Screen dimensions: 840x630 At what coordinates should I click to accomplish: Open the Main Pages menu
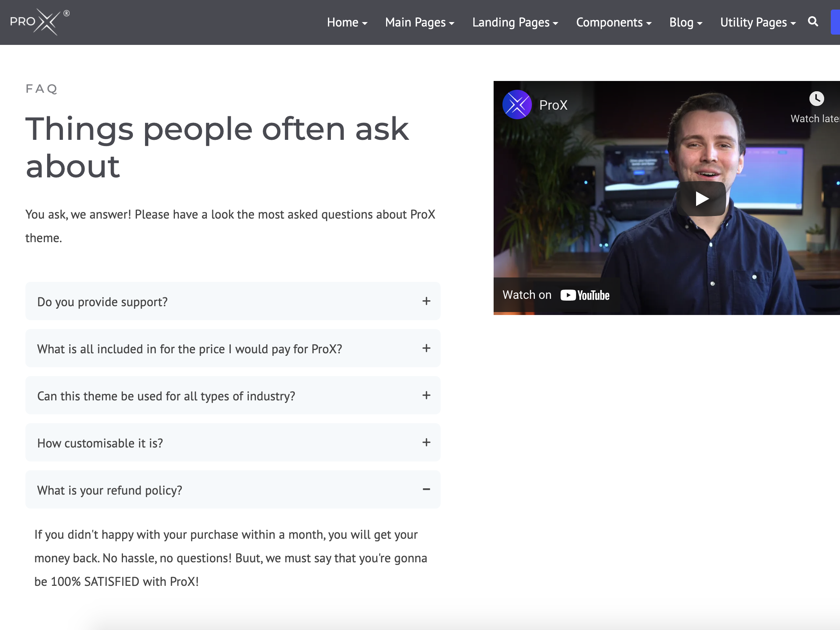click(x=419, y=22)
